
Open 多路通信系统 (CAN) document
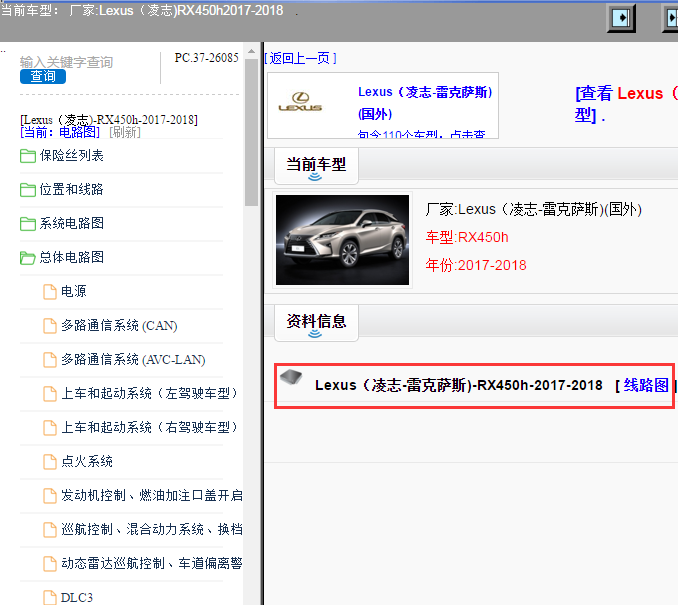coord(119,326)
